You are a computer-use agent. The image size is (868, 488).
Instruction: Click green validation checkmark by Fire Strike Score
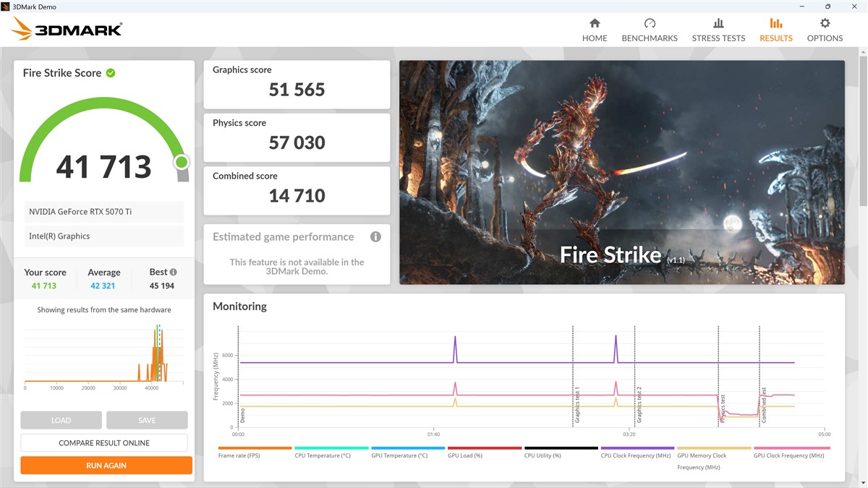pyautogui.click(x=111, y=73)
